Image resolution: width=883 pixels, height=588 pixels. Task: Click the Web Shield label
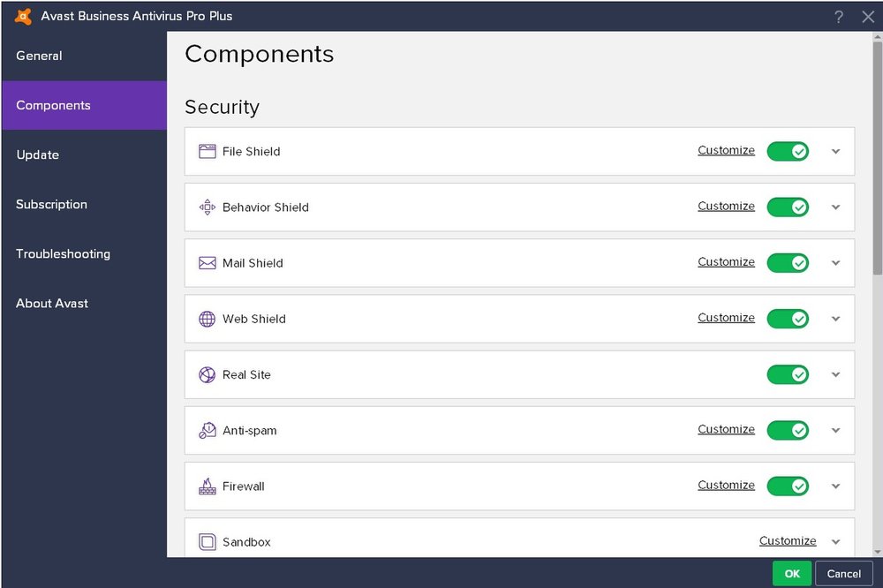[x=254, y=318]
